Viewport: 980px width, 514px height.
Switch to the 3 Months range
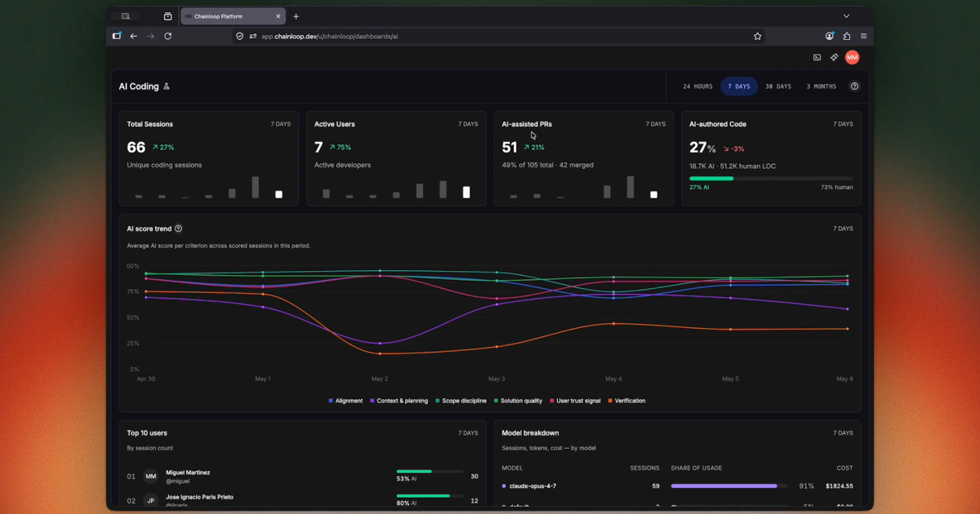click(822, 86)
